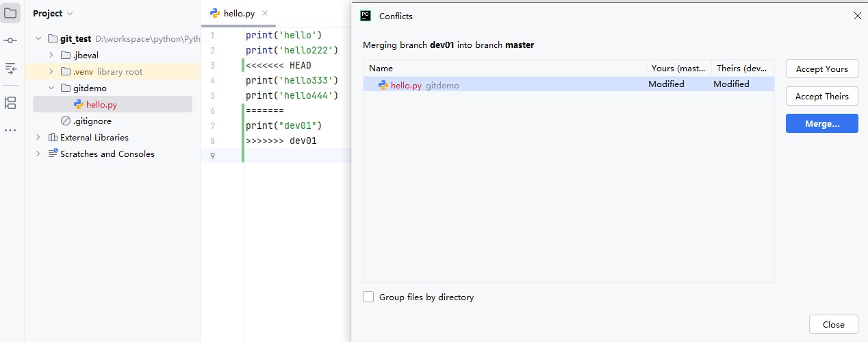
Task: Click the Python file icon on hello.py tab
Action: tap(215, 13)
